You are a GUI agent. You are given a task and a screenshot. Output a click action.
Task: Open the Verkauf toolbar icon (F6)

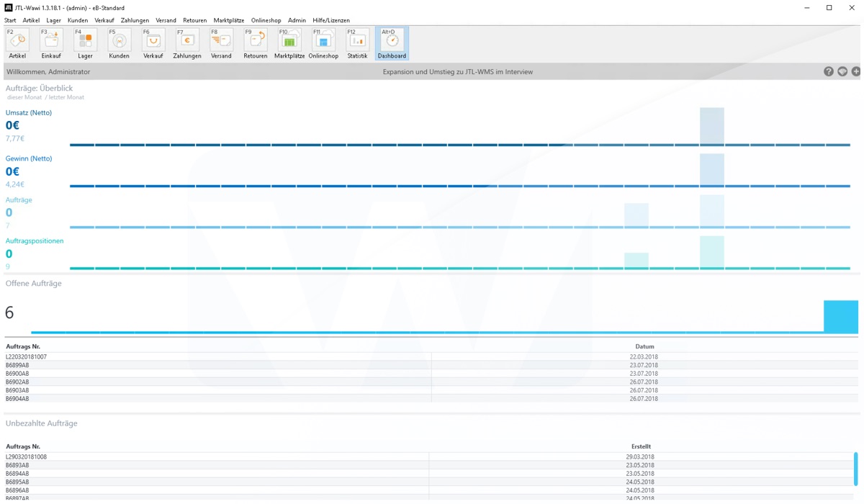[153, 43]
